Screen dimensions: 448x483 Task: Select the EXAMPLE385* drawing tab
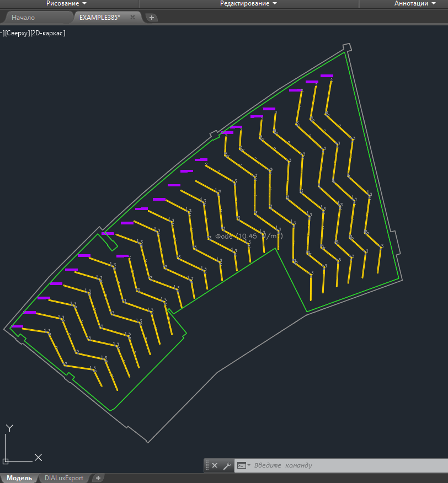tap(99, 18)
